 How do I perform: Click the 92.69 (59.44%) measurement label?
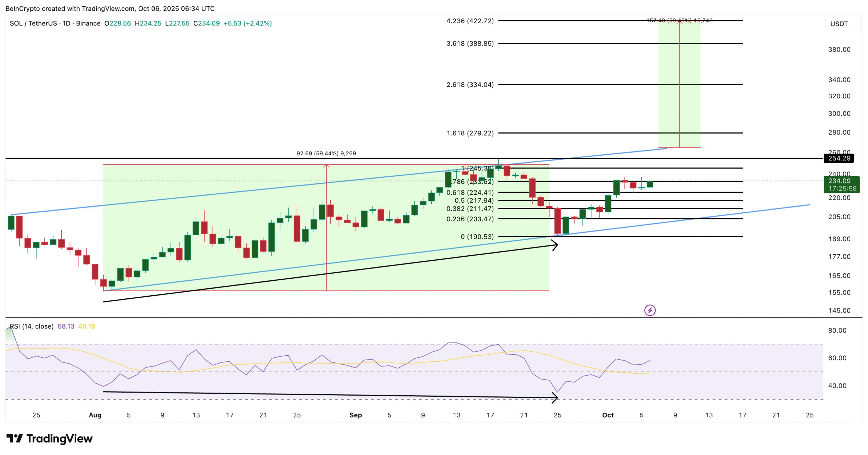327,153
